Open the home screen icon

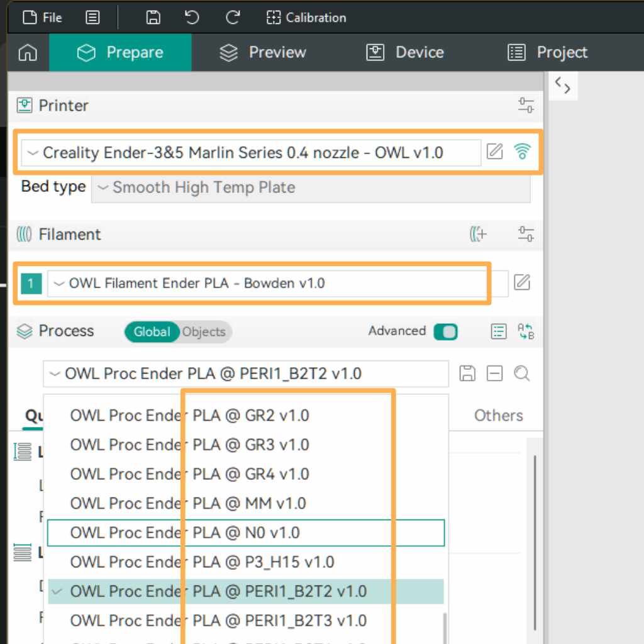(28, 53)
